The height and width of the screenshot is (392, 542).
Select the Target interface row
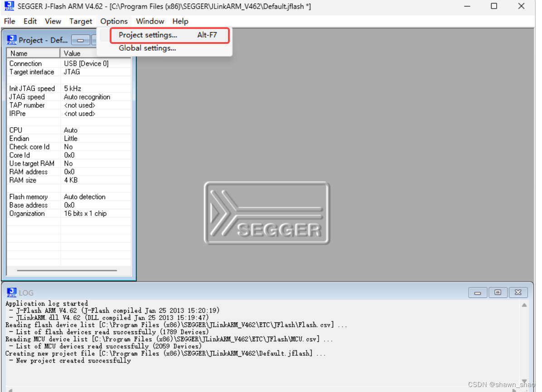click(x=69, y=72)
